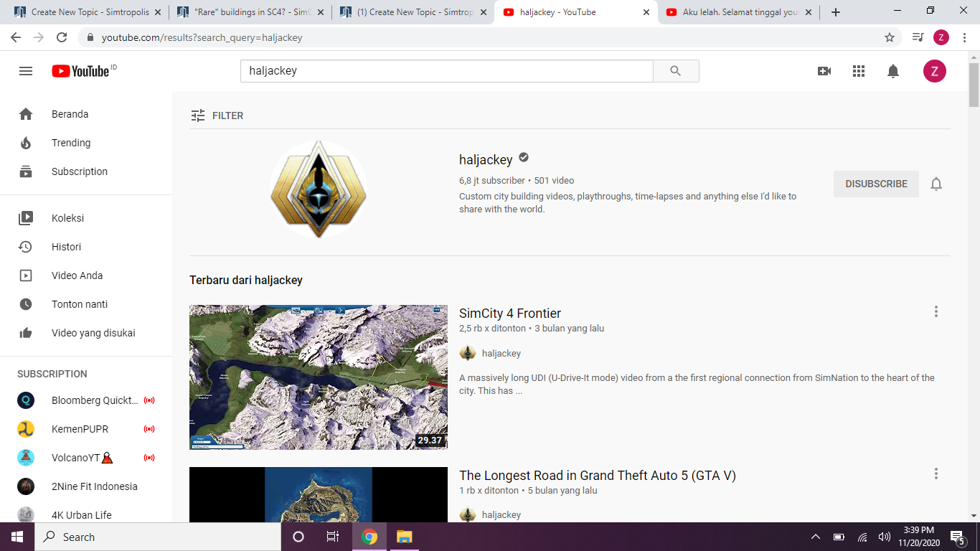Open a new browser tab
The height and width of the screenshot is (551, 980).
(x=836, y=12)
